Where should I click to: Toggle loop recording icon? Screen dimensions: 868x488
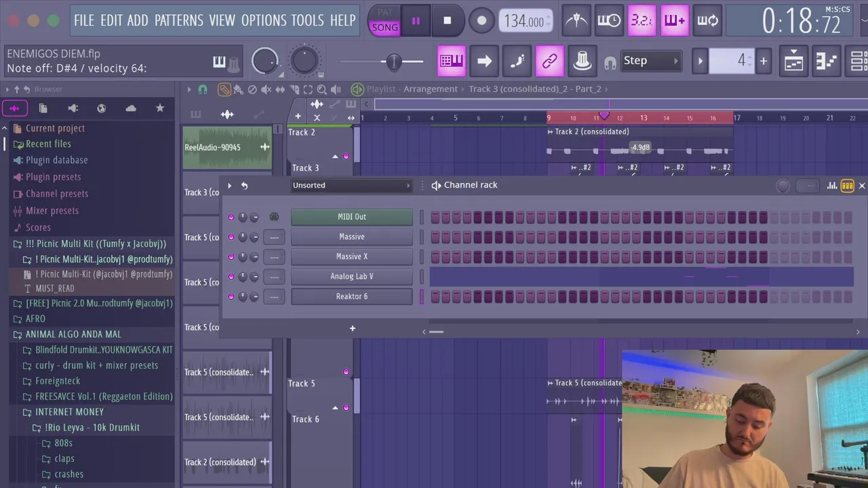tap(707, 20)
